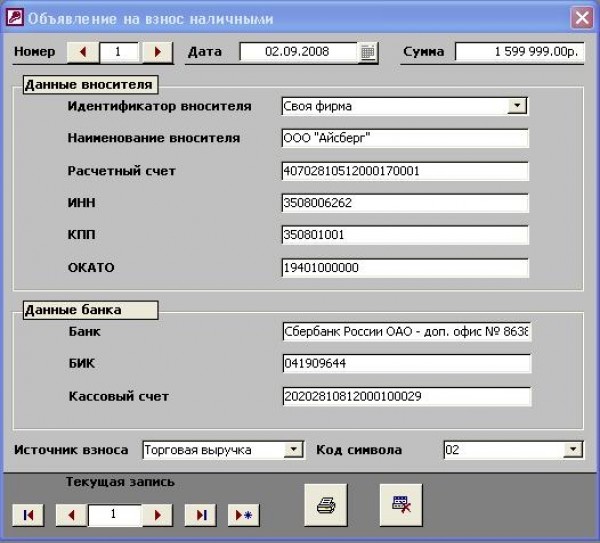Click the printer icon button
Viewport: 600px width, 543px height.
coord(327,504)
